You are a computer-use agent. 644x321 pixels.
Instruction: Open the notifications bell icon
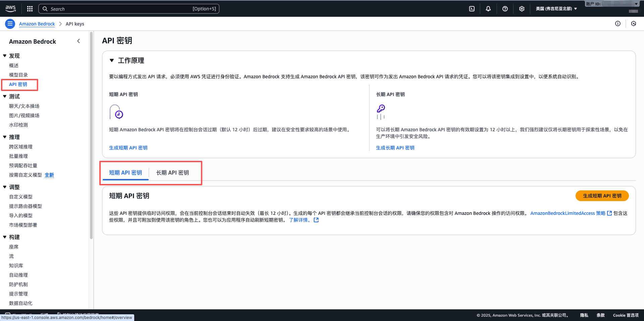(488, 9)
